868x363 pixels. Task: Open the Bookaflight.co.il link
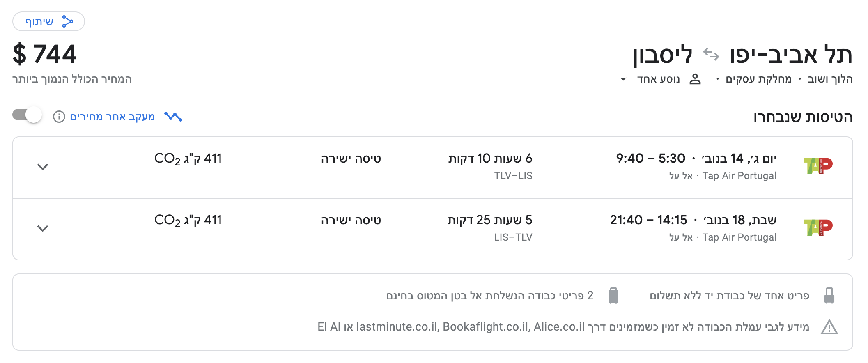tap(486, 328)
